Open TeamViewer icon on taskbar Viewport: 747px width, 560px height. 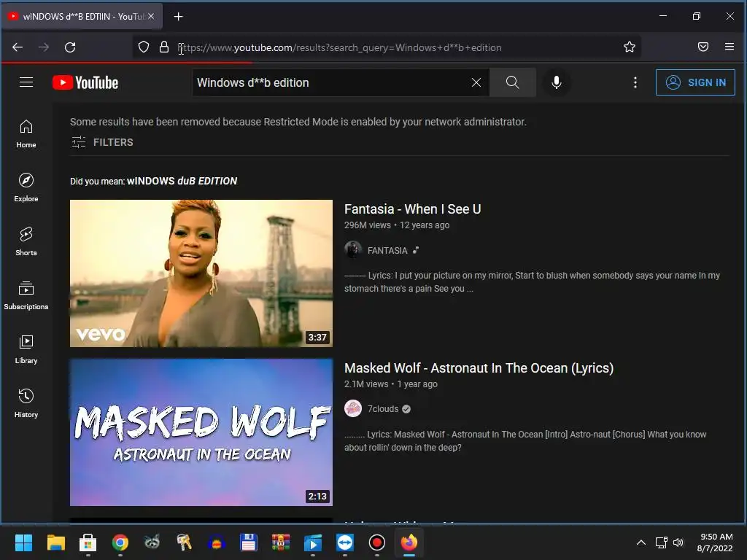click(345, 542)
